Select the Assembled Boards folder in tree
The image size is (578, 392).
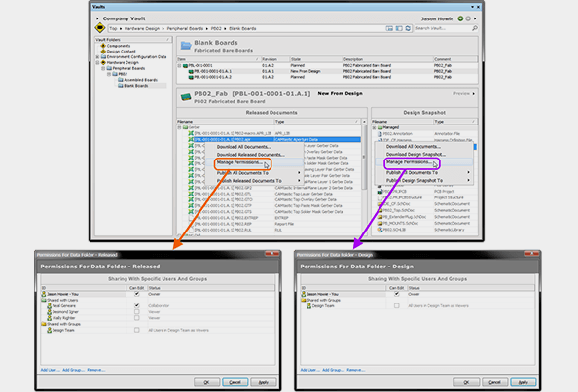pyautogui.click(x=140, y=80)
